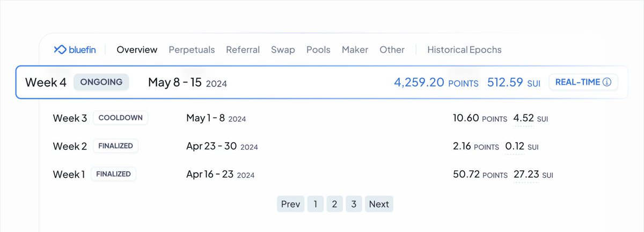Click the Prev pagination button

click(290, 204)
